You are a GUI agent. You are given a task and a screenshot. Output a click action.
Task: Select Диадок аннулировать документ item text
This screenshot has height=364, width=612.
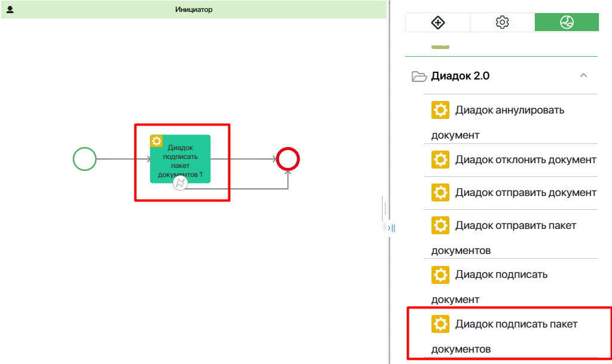(x=498, y=123)
